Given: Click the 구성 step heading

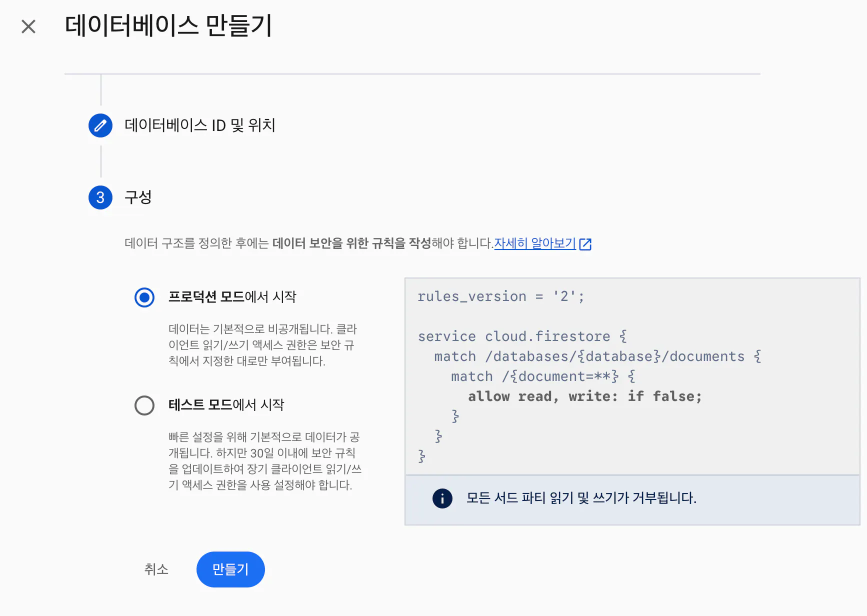Looking at the screenshot, I should 138,197.
